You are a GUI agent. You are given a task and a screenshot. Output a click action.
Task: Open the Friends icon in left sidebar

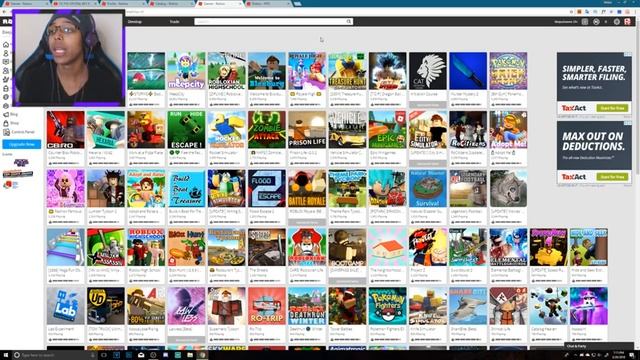tap(6, 71)
